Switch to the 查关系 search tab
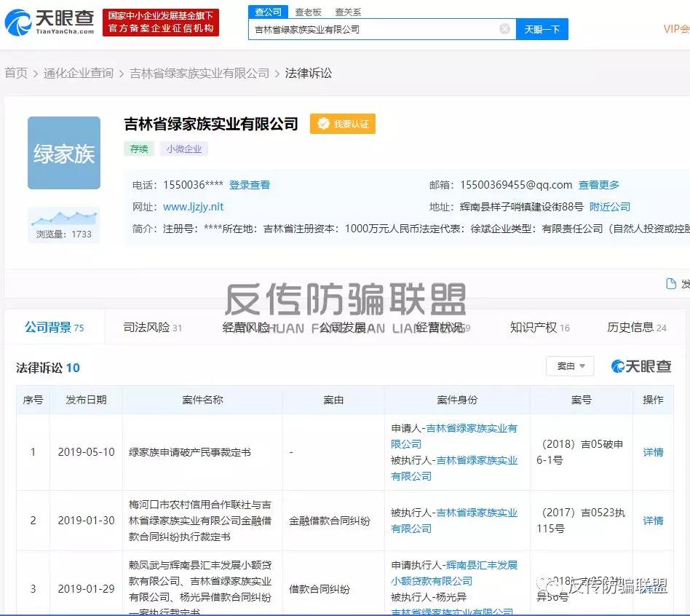Image resolution: width=690 pixels, height=616 pixels. coord(347,12)
